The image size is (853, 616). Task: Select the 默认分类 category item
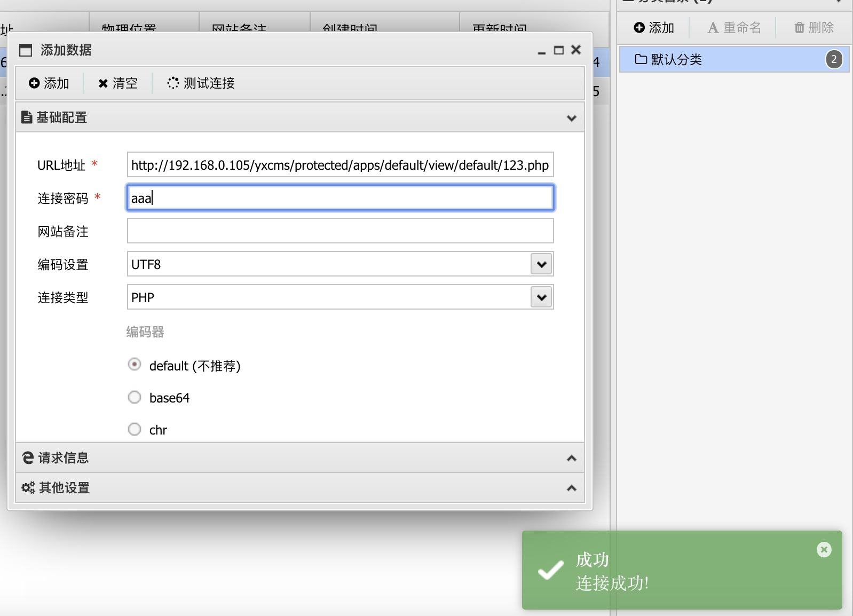[x=734, y=59]
